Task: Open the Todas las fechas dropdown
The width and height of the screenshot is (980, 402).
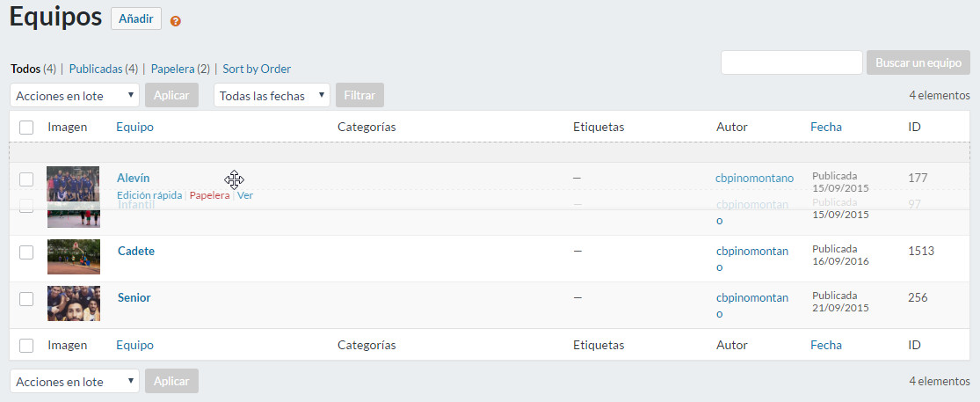Action: tap(272, 95)
